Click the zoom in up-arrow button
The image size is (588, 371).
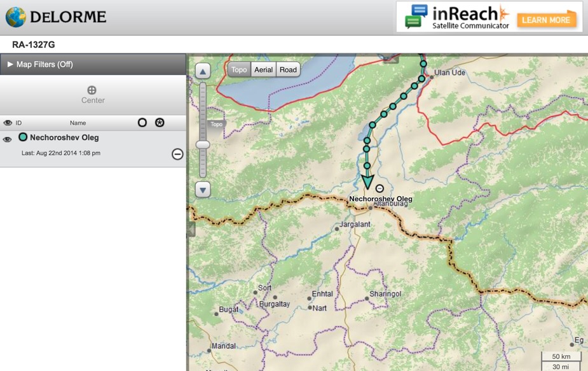pos(203,71)
